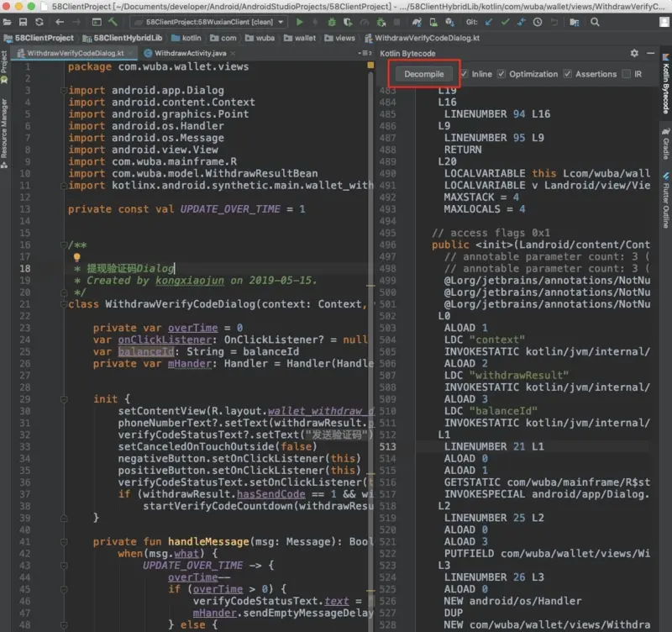Show hidden editor tabs list dropdown
Viewport: 672px width, 632px height.
tap(365, 53)
